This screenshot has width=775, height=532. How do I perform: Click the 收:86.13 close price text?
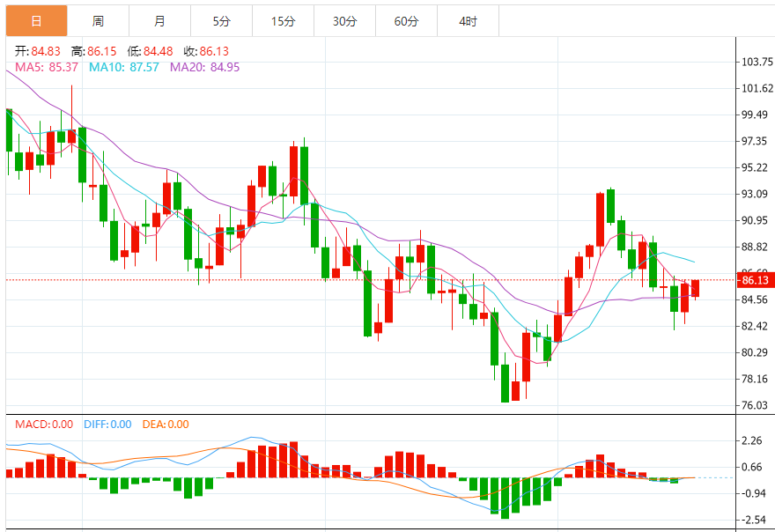pos(207,51)
